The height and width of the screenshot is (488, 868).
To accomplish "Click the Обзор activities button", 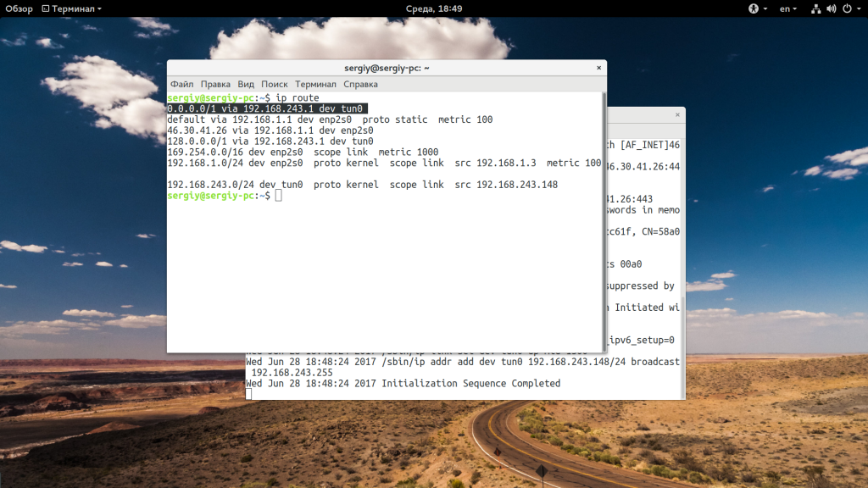I will point(19,8).
